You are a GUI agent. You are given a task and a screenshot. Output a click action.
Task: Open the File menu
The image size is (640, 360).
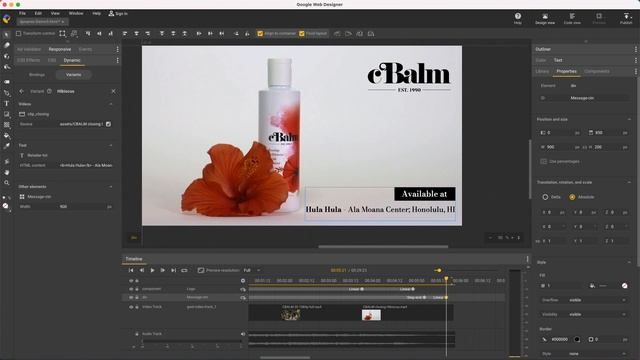click(x=22, y=13)
